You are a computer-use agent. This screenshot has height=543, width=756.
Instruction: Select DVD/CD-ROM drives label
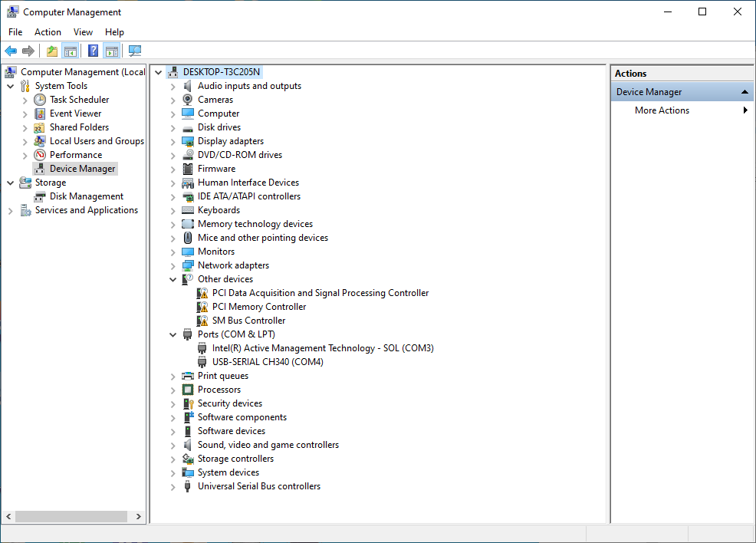pos(240,155)
